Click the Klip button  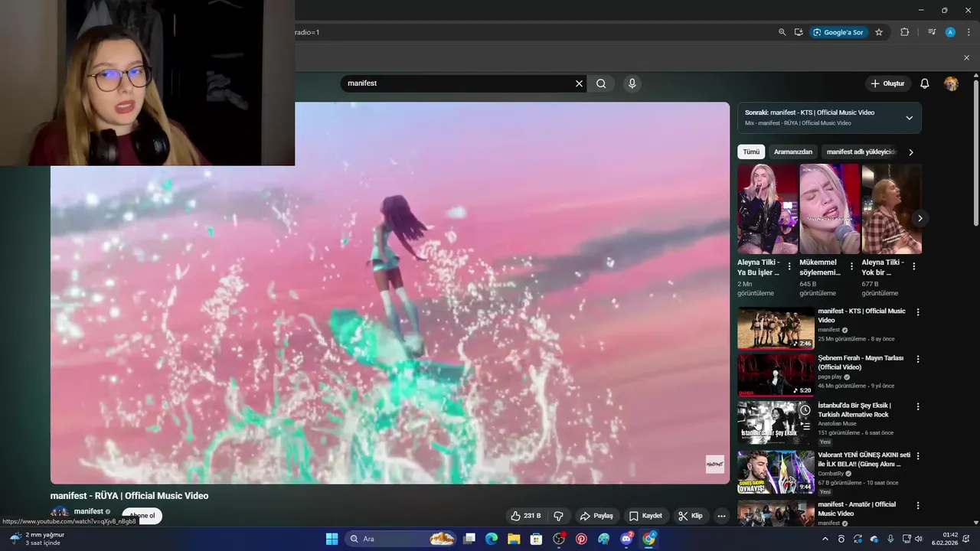[690, 516]
